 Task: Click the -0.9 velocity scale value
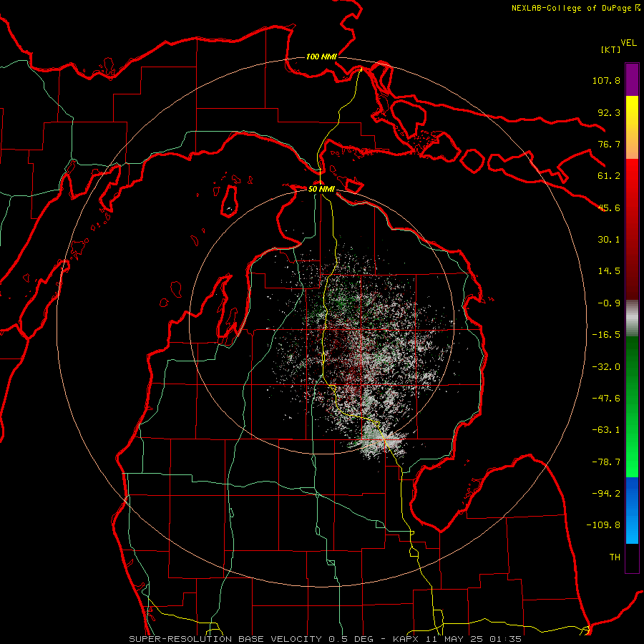tap(609, 303)
